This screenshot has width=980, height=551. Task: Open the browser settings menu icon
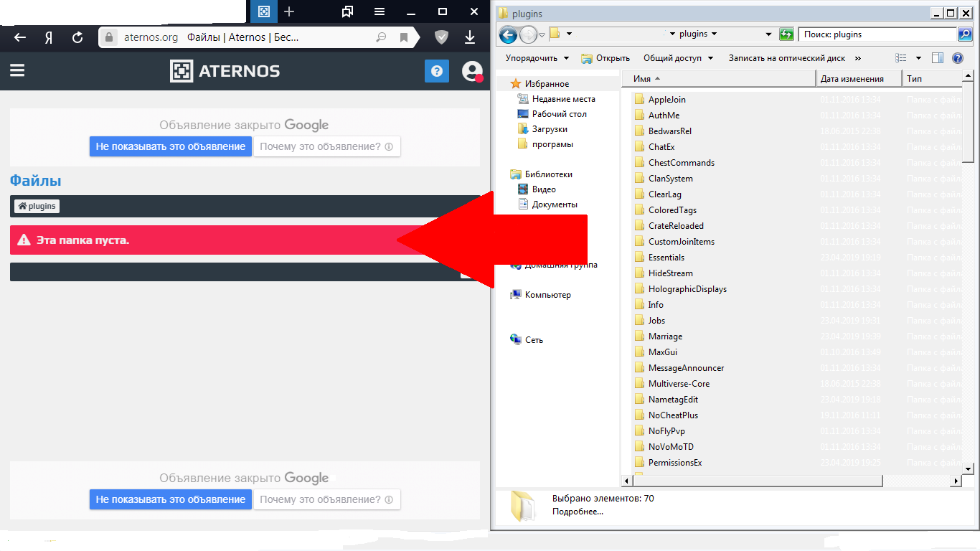(x=380, y=11)
